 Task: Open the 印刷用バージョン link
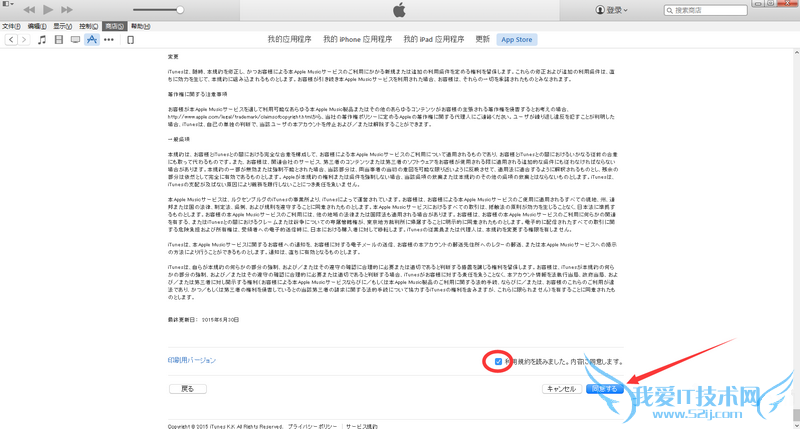[192, 360]
